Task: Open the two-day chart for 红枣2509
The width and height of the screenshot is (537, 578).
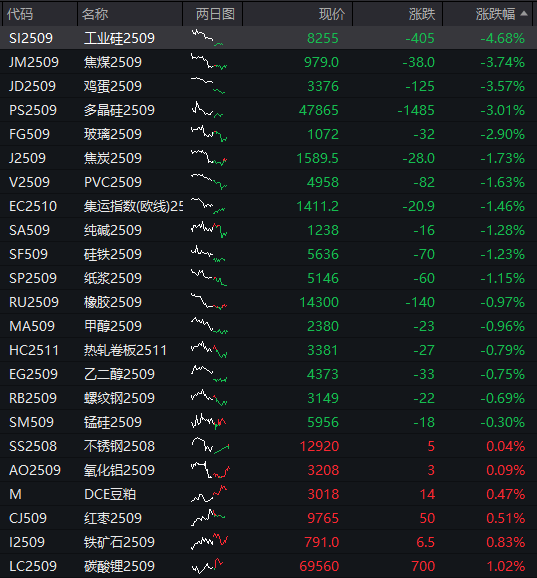Action: (x=208, y=518)
